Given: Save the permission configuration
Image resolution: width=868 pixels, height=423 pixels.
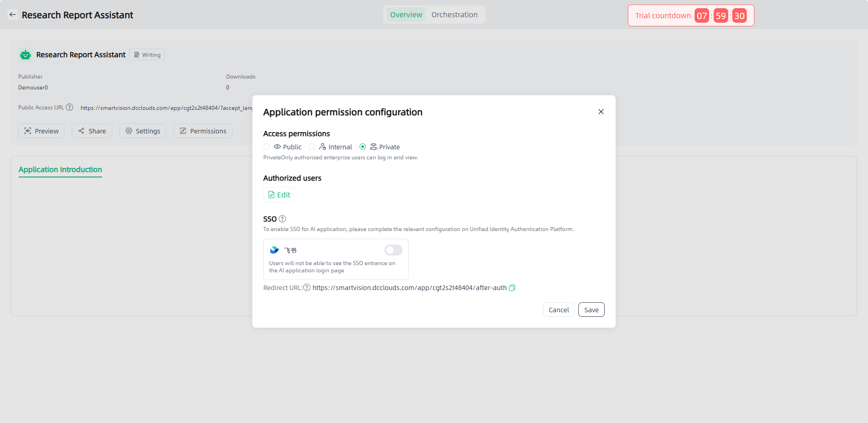Looking at the screenshot, I should click(x=591, y=310).
